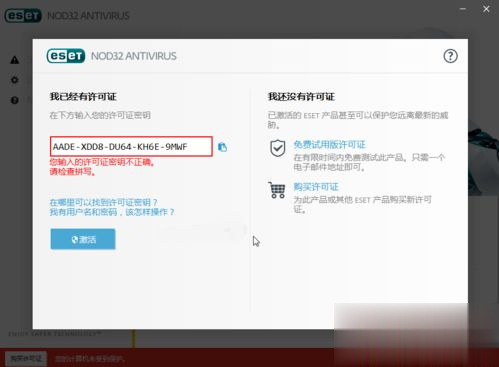The height and width of the screenshot is (367, 499).
Task: Click the ESET logo in the background window
Action: tap(23, 16)
